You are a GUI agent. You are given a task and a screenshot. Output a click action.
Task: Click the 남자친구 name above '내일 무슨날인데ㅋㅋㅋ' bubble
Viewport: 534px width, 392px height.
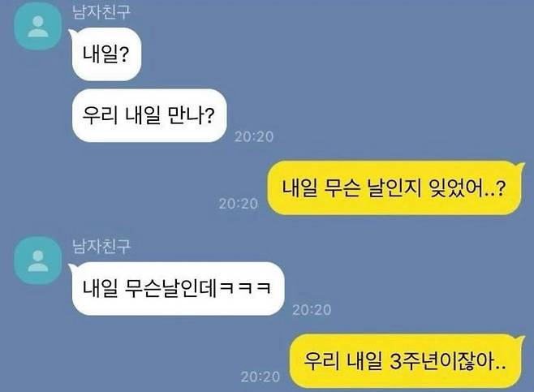coord(101,246)
